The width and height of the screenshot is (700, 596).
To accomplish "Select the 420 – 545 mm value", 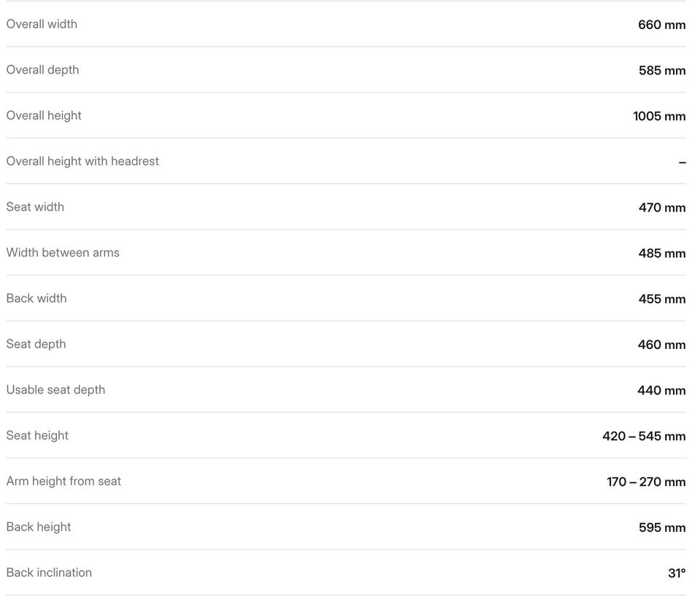I will coord(644,436).
